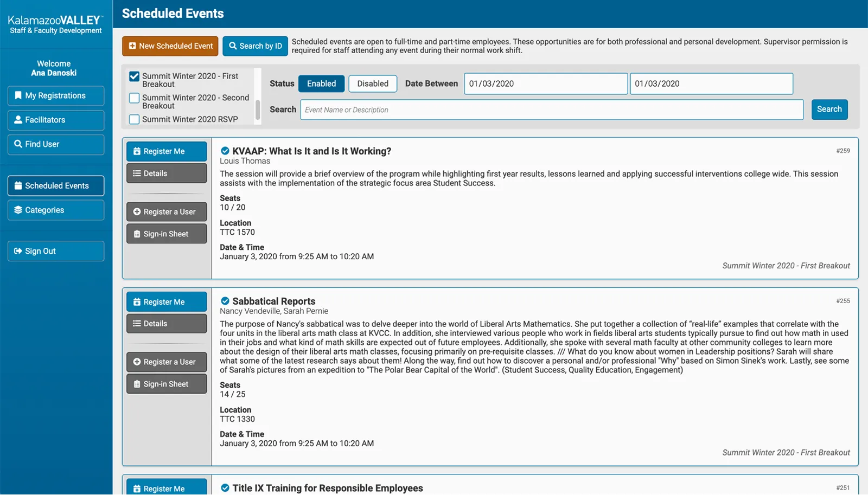Uncheck Summit Winter 2020 - First Breakout
Screen dimensions: 868x495
[x=135, y=76]
